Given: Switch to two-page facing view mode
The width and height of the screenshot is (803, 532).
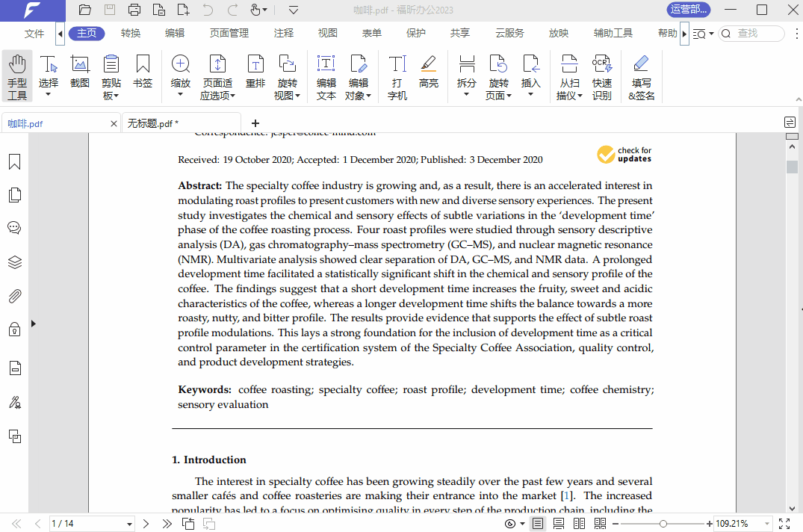Looking at the screenshot, I should click(579, 524).
